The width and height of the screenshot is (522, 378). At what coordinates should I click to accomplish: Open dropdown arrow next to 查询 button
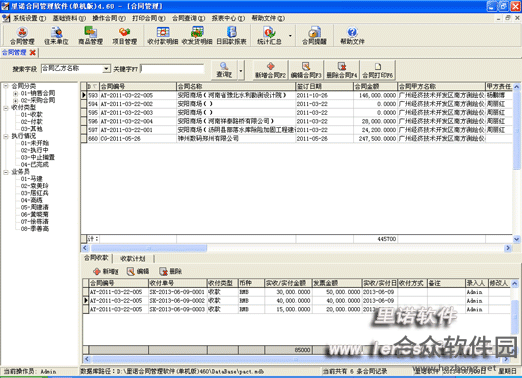[241, 70]
